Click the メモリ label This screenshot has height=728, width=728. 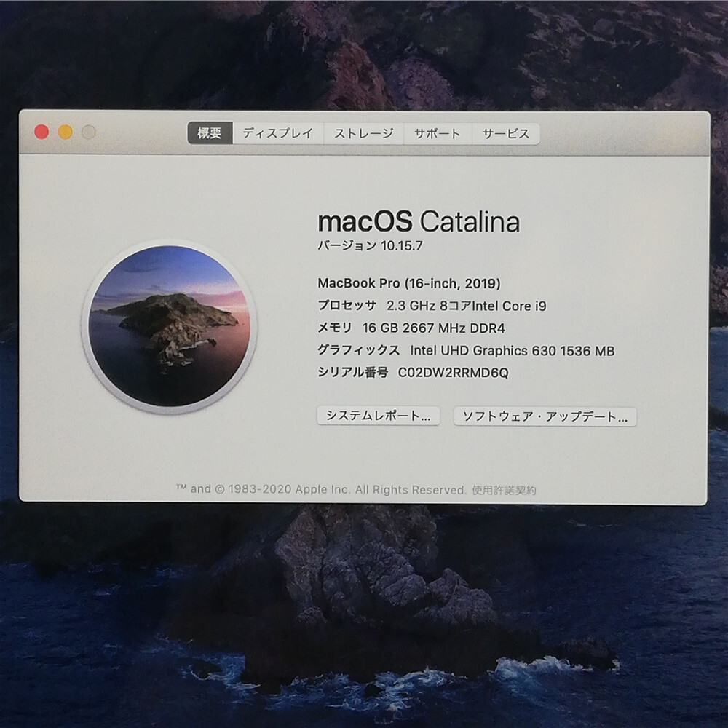(335, 328)
